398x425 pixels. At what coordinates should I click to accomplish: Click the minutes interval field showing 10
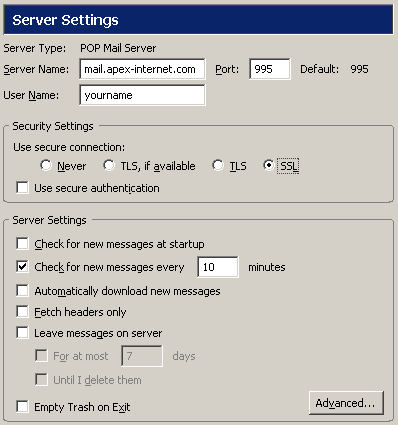[x=218, y=267]
